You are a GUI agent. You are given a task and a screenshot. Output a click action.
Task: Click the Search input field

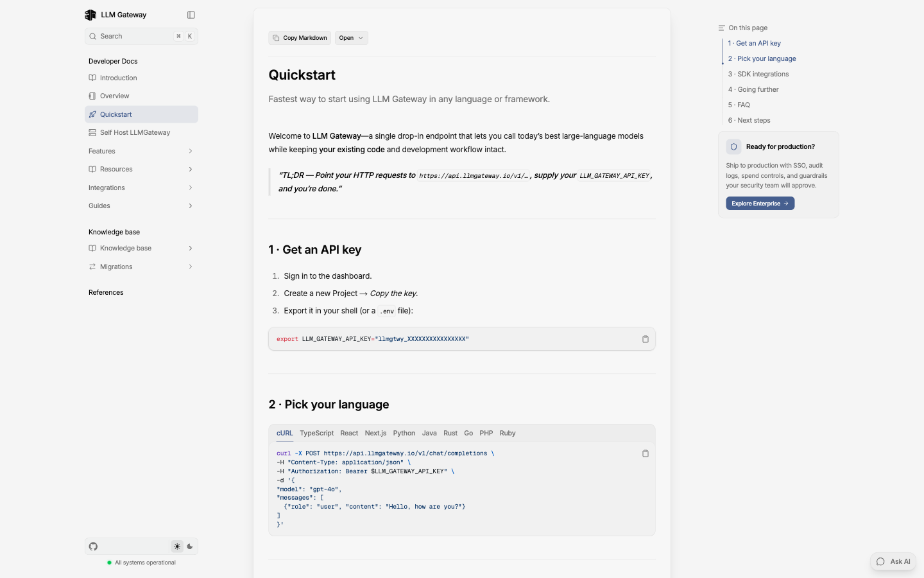pyautogui.click(x=141, y=37)
